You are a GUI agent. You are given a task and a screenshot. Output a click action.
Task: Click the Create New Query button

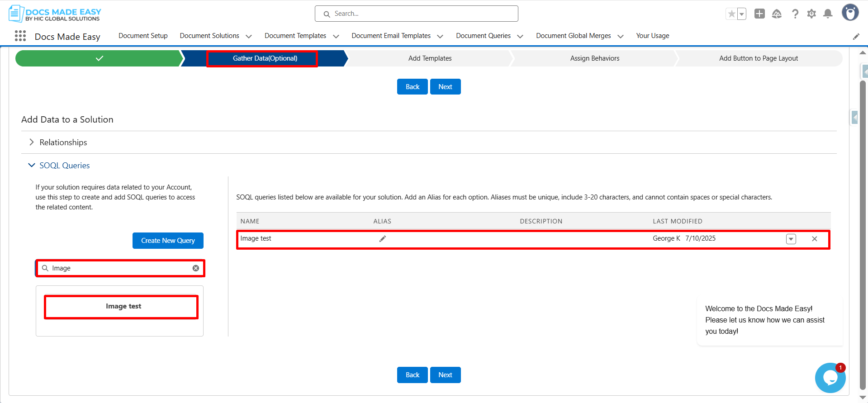coord(168,241)
